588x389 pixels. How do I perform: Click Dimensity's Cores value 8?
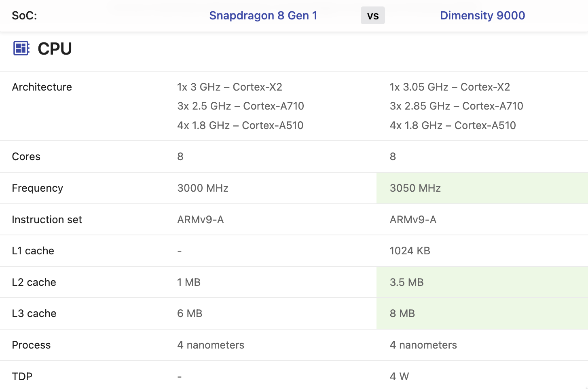[x=393, y=156]
